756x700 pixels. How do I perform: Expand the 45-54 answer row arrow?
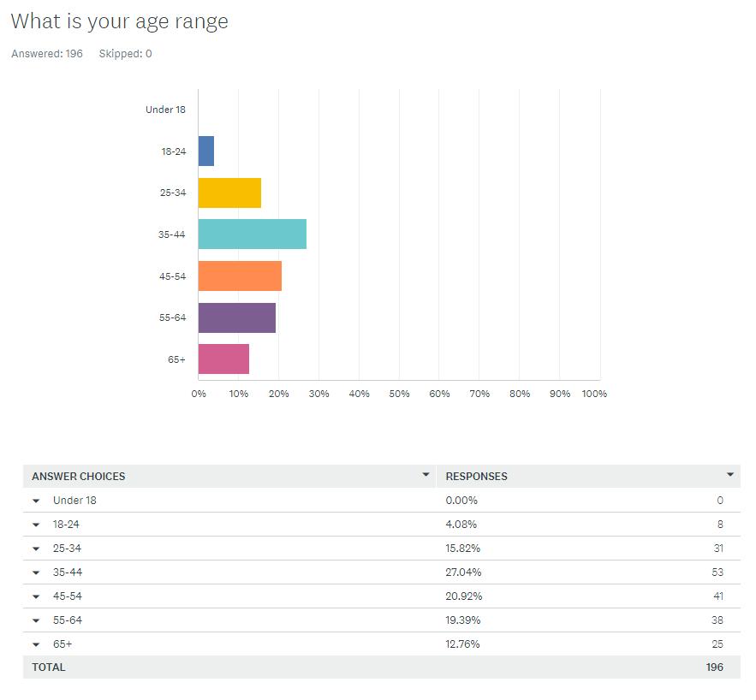pyautogui.click(x=37, y=596)
